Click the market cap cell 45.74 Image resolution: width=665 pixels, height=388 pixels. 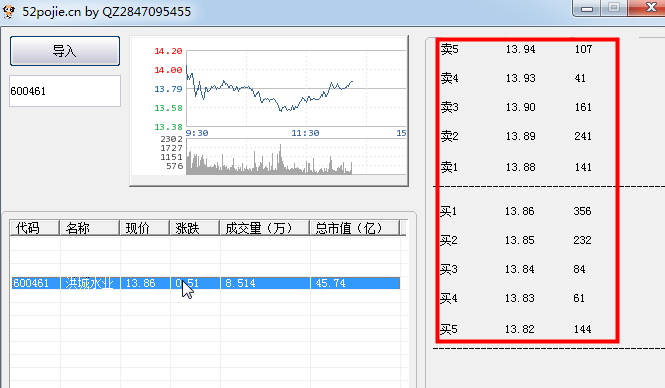pyautogui.click(x=330, y=283)
